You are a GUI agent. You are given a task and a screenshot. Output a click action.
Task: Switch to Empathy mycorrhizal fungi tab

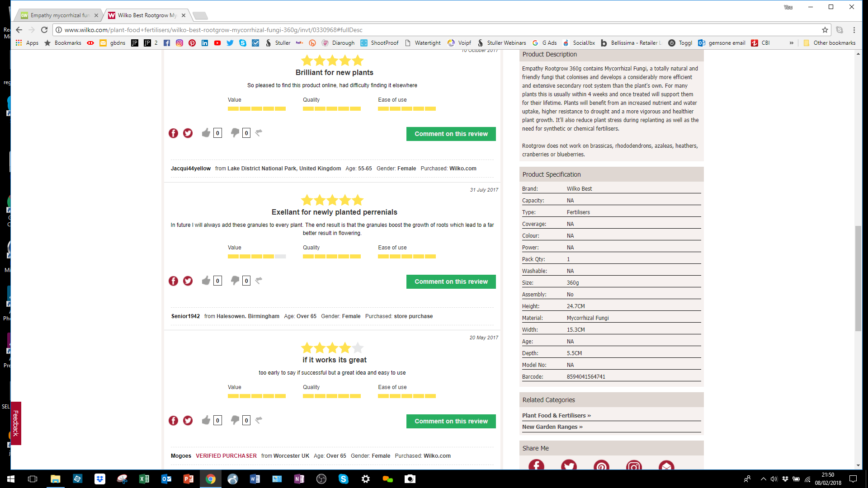pyautogui.click(x=59, y=15)
